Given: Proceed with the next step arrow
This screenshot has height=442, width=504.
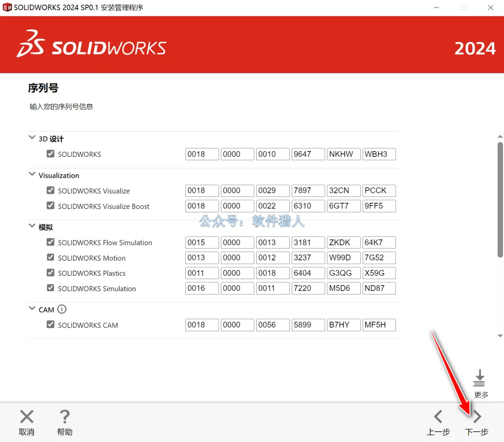Looking at the screenshot, I should point(477,417).
